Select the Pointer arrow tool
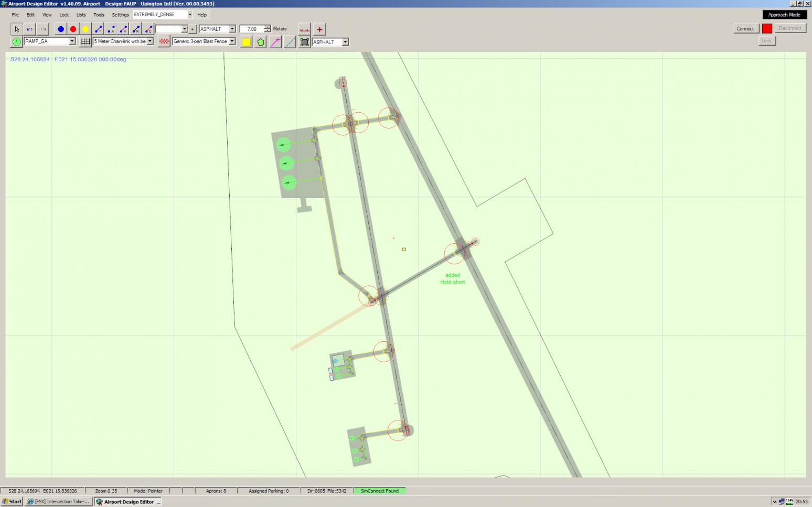 (x=17, y=29)
